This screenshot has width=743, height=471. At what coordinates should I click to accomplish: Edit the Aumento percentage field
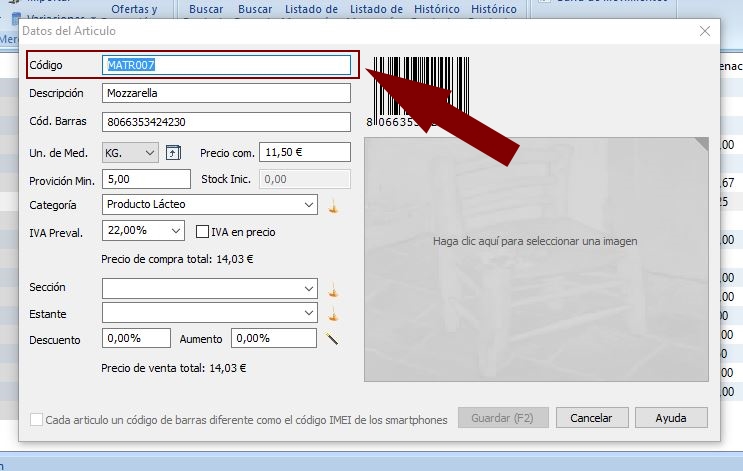(274, 338)
